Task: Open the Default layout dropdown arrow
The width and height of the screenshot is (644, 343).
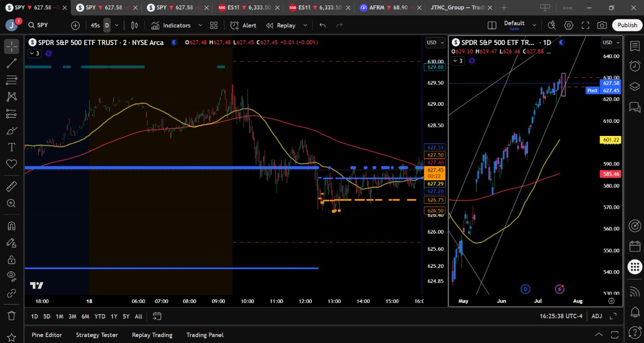Action: tap(534, 25)
